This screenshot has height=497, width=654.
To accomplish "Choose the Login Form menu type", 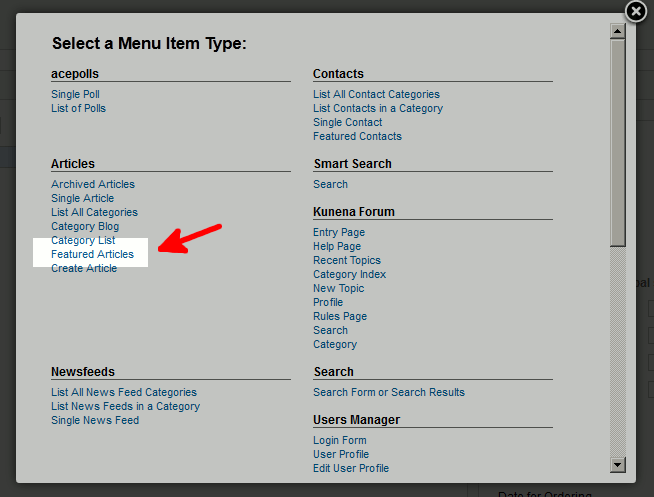I will [340, 440].
